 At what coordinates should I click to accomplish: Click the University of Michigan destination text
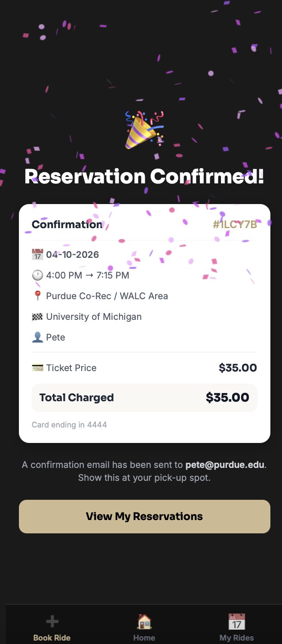click(94, 316)
